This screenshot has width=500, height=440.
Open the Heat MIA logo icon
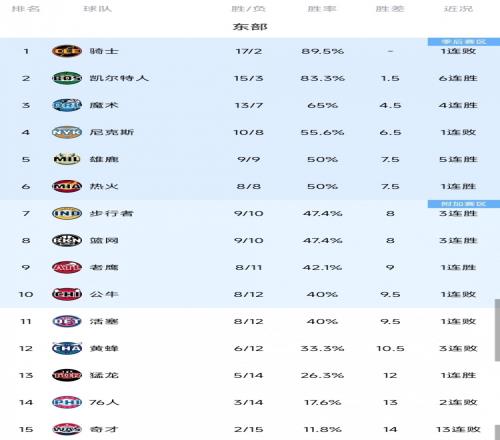pos(67,186)
